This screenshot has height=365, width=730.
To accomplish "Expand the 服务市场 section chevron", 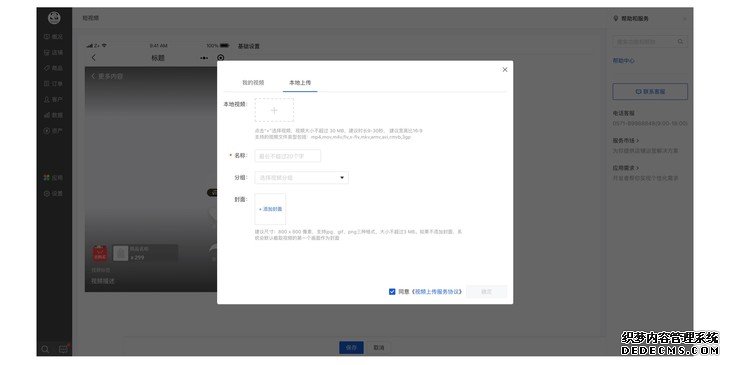I will click(x=637, y=141).
